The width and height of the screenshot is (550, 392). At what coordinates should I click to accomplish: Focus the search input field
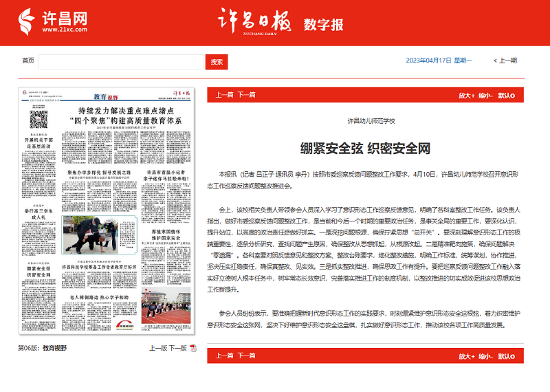click(x=122, y=62)
